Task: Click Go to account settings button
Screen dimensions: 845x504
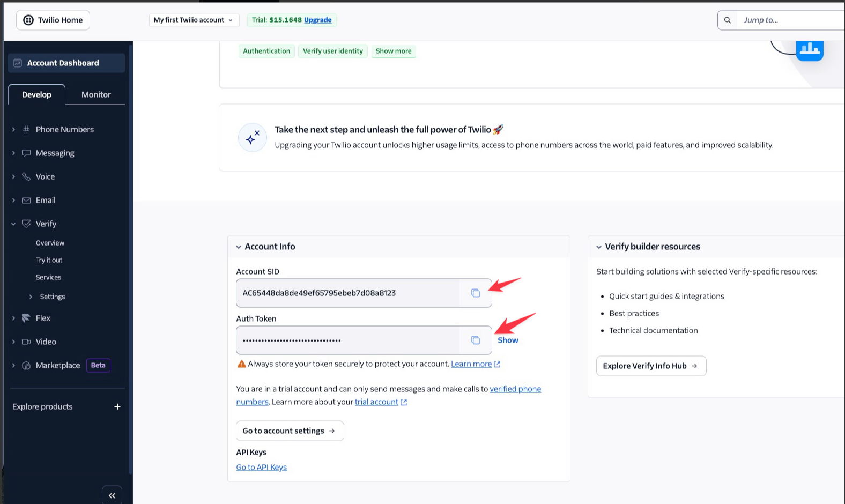Action: [x=290, y=431]
